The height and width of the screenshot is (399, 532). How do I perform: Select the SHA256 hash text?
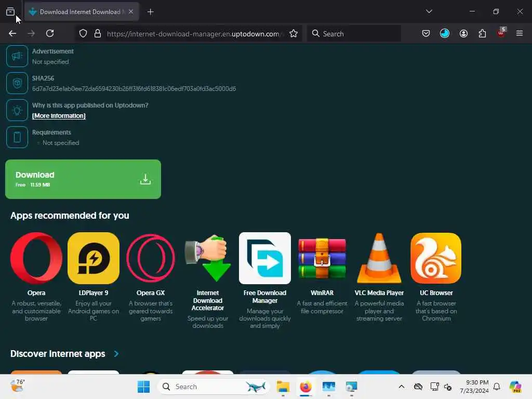pyautogui.click(x=134, y=89)
